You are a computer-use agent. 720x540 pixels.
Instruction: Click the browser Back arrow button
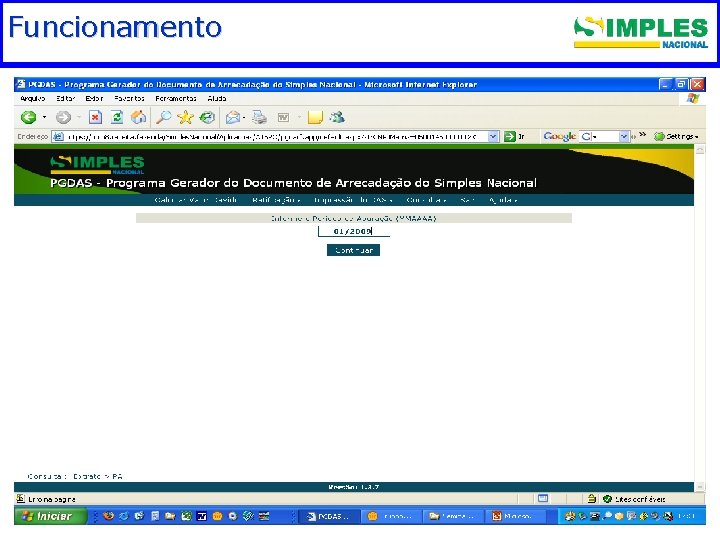pyautogui.click(x=28, y=118)
